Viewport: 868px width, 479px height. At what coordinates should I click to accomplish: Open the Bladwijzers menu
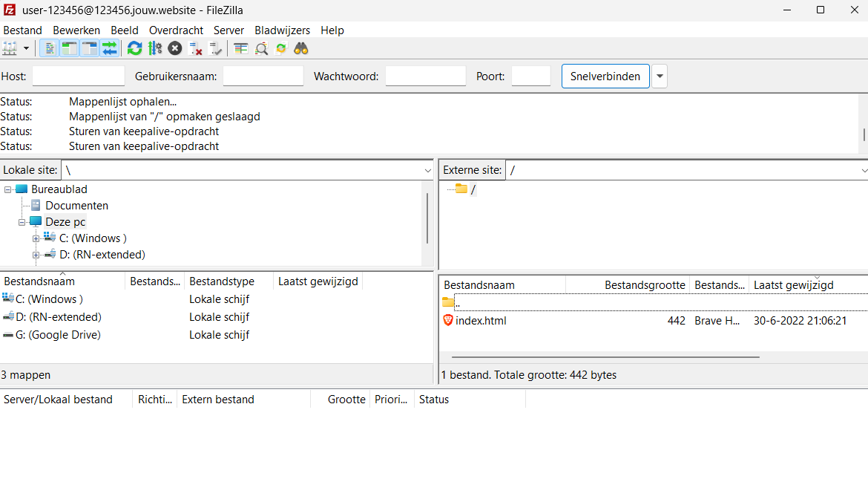point(283,30)
